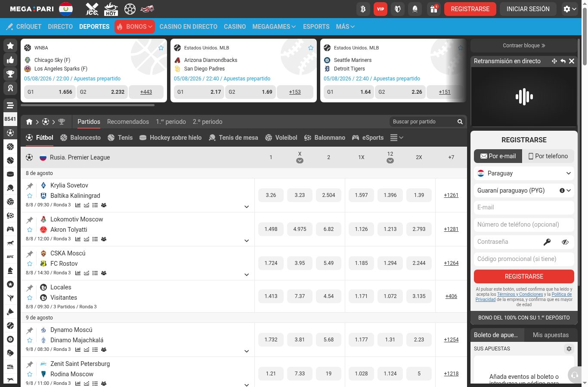The height and width of the screenshot is (387, 588).
Task: Expand the MÁS menu
Action: point(345,27)
